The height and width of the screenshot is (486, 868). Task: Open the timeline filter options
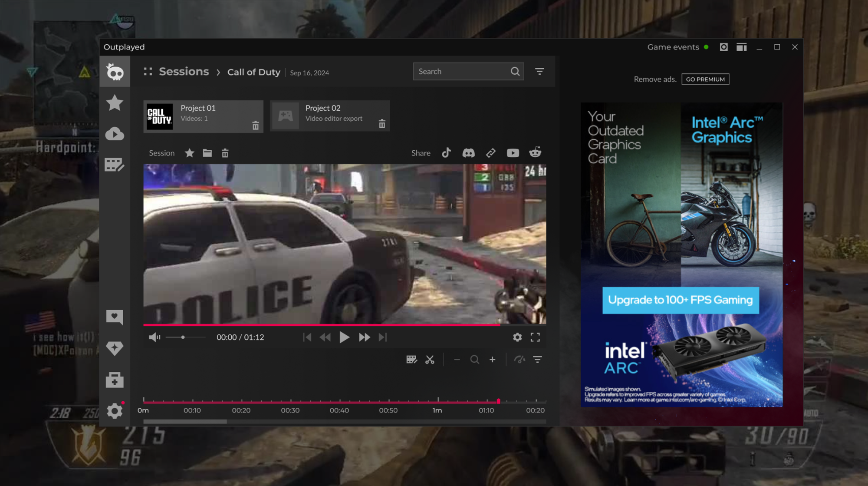tap(537, 360)
